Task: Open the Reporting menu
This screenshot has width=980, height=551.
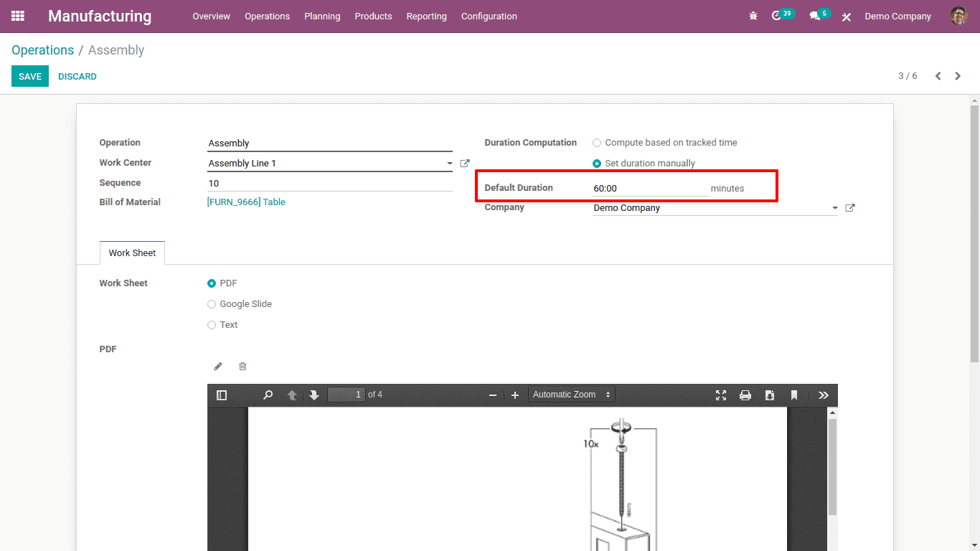Action: point(426,16)
